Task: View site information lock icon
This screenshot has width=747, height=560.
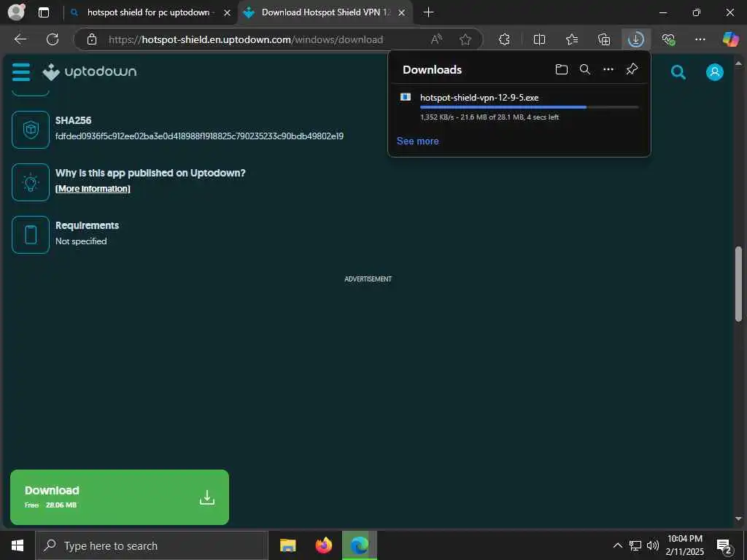Action: click(92, 39)
